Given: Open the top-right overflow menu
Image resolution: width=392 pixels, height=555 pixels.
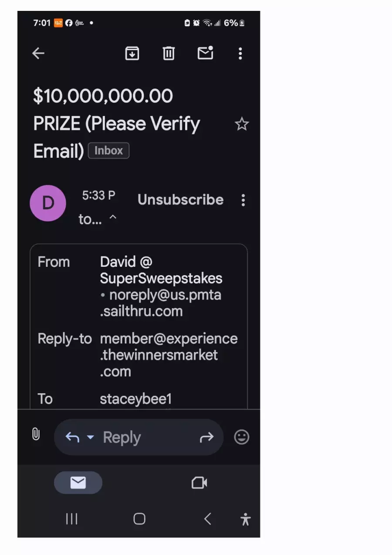Looking at the screenshot, I should click(x=240, y=53).
